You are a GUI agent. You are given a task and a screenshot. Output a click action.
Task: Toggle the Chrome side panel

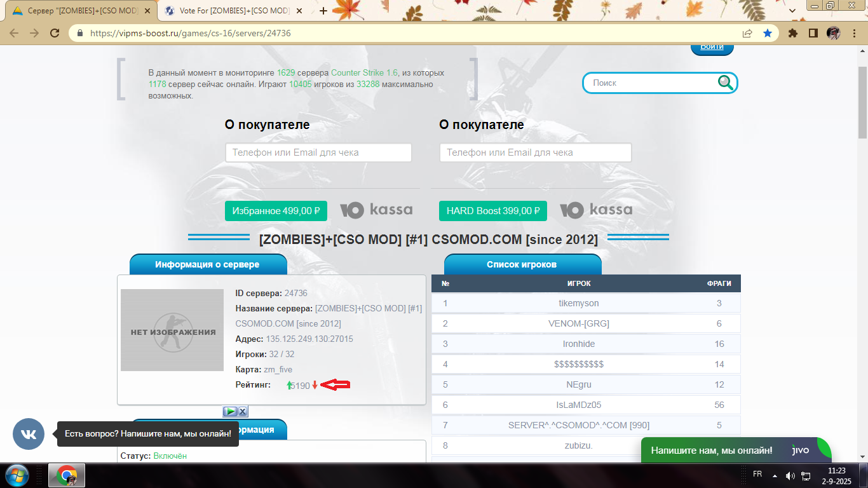pyautogui.click(x=813, y=33)
